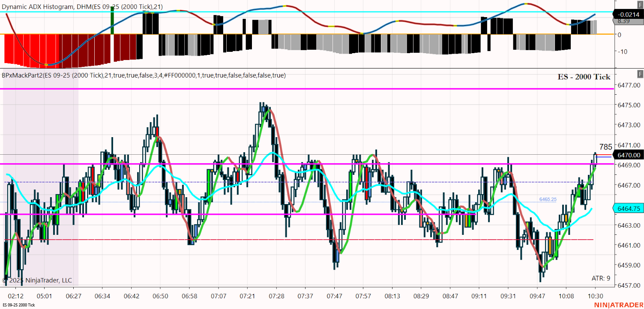This screenshot has height=309, width=644.
Task: Click the 09:47 time axis label
Action: click(537, 296)
